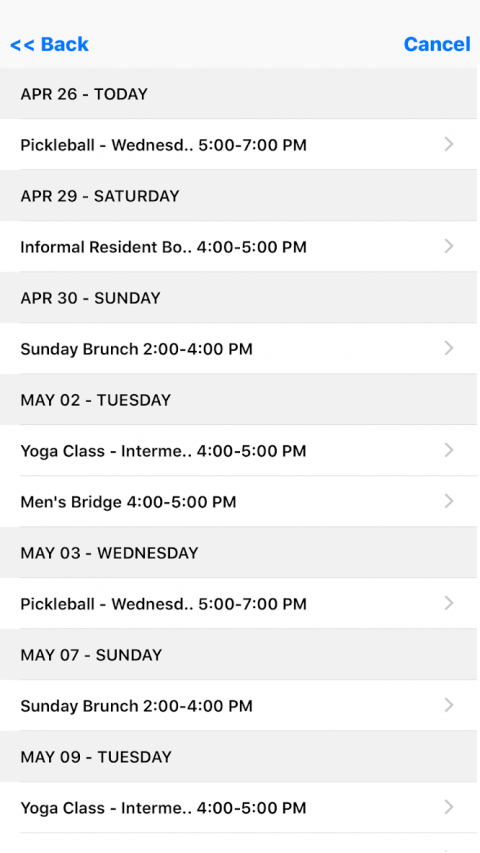This screenshot has height=853, width=480.
Task: Open May 07 Sunday Brunch event
Action: click(x=238, y=706)
